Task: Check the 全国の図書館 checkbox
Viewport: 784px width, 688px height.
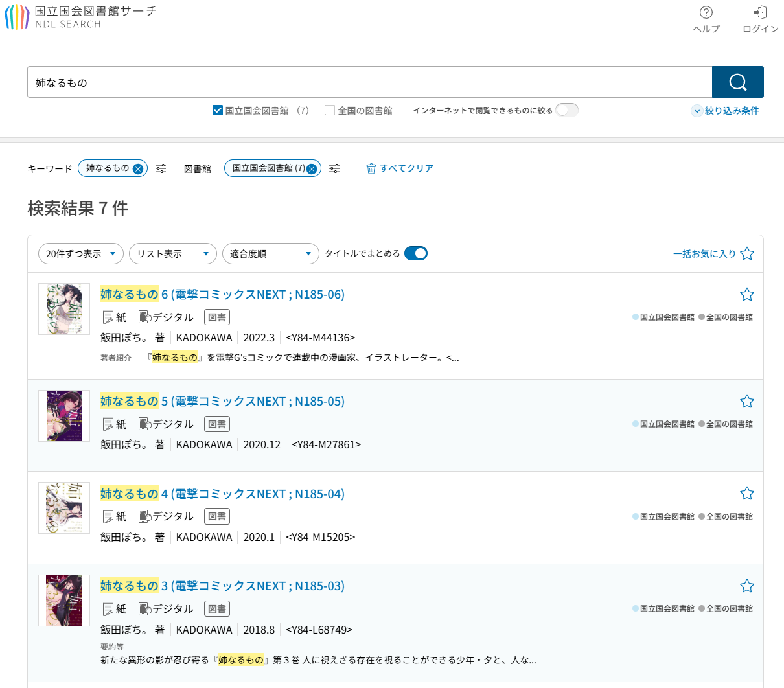Action: click(330, 110)
